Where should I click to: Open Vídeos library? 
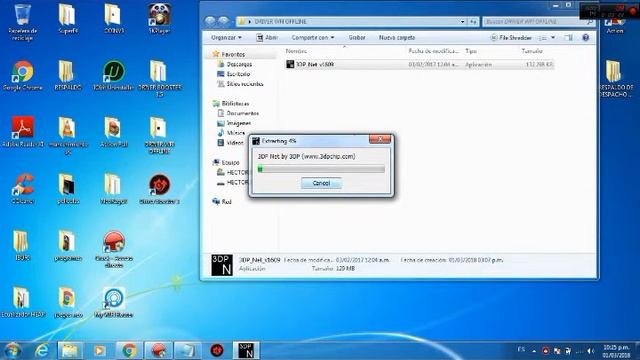point(235,143)
